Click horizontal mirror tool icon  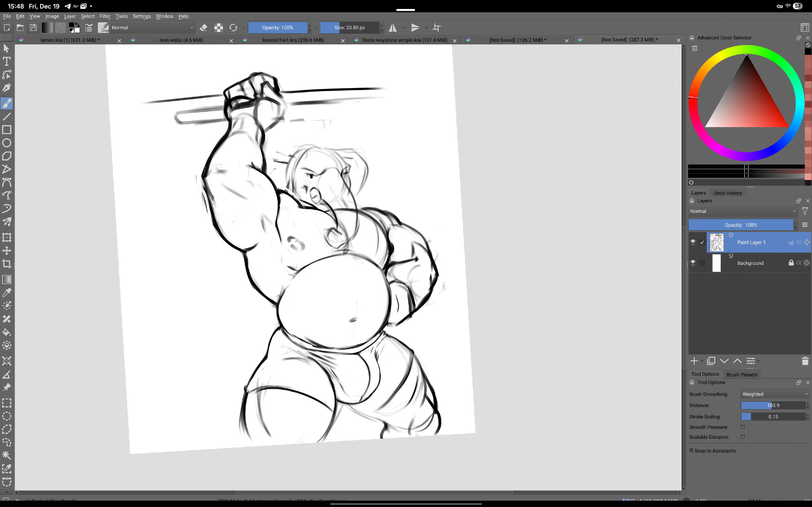393,28
